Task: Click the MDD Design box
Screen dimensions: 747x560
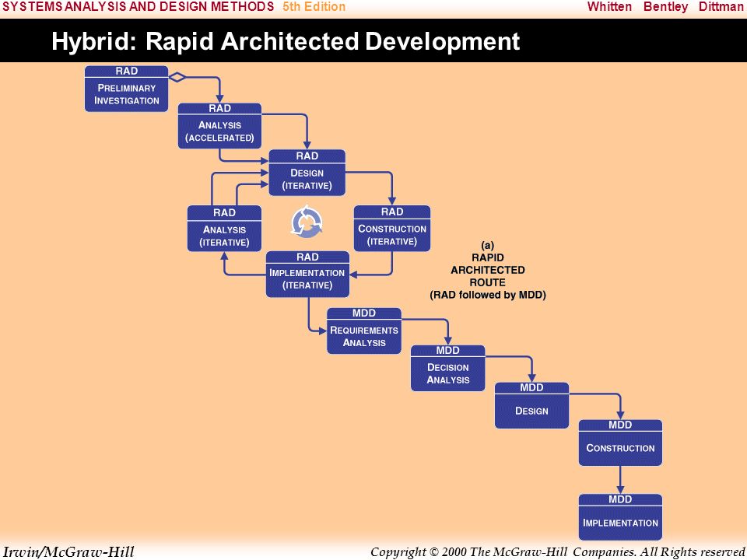Action: pos(531,405)
